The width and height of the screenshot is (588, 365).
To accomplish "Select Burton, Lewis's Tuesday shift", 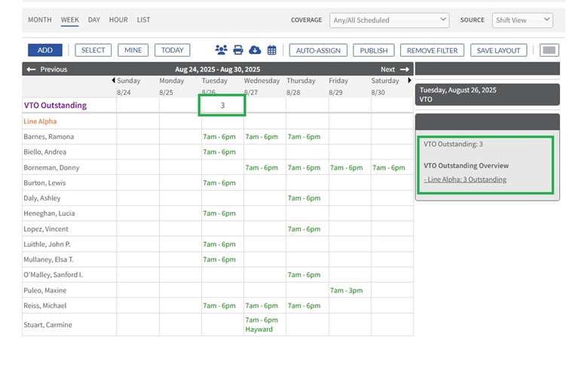I will coord(219,182).
